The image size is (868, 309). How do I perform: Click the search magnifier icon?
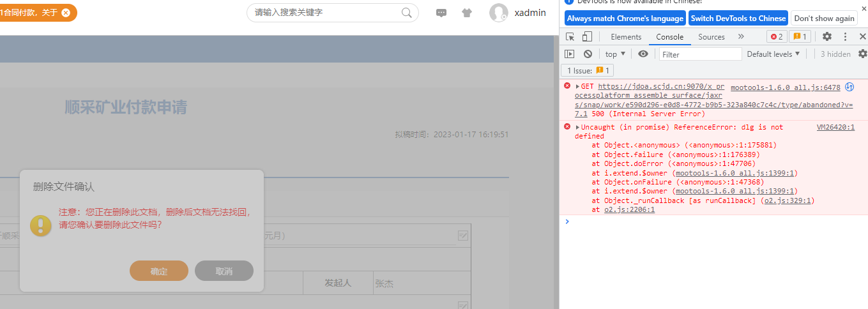[407, 13]
